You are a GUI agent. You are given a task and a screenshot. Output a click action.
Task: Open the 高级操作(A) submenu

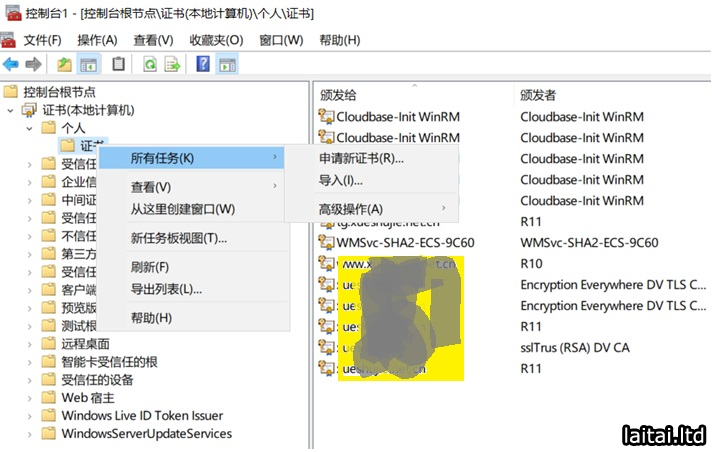tap(350, 209)
